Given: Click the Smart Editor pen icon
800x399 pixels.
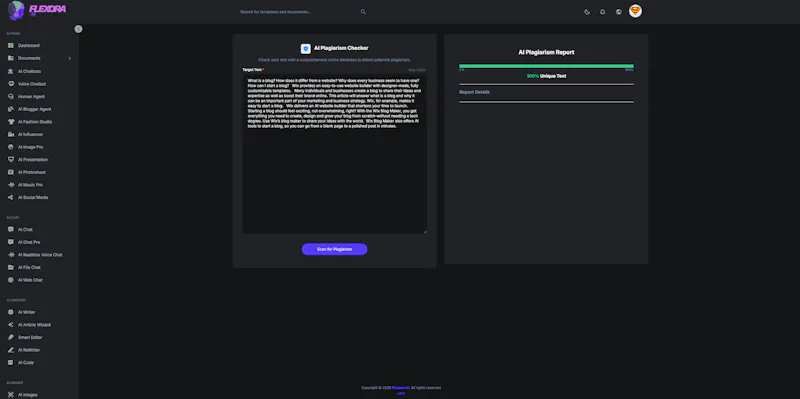Looking at the screenshot, I should click(x=11, y=337).
